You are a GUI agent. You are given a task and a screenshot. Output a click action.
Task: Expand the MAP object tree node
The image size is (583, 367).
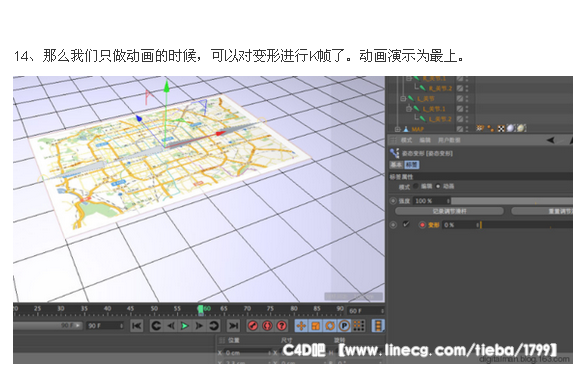(397, 129)
